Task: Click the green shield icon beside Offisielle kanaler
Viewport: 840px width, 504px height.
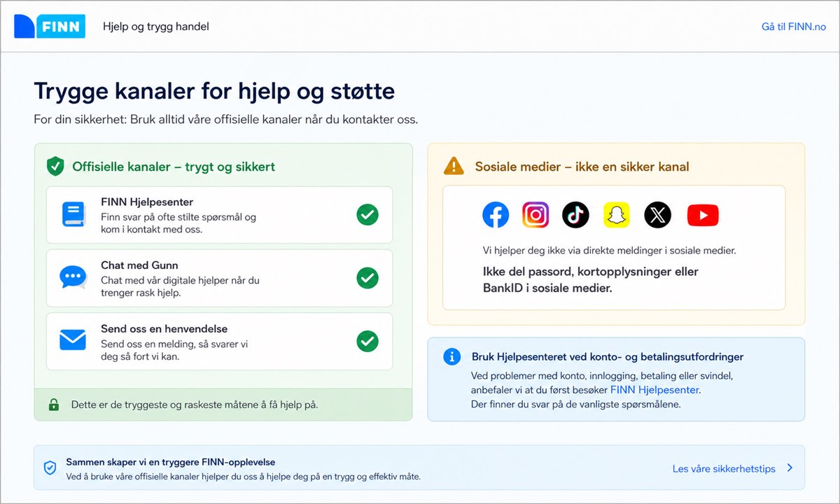Action: click(x=55, y=167)
